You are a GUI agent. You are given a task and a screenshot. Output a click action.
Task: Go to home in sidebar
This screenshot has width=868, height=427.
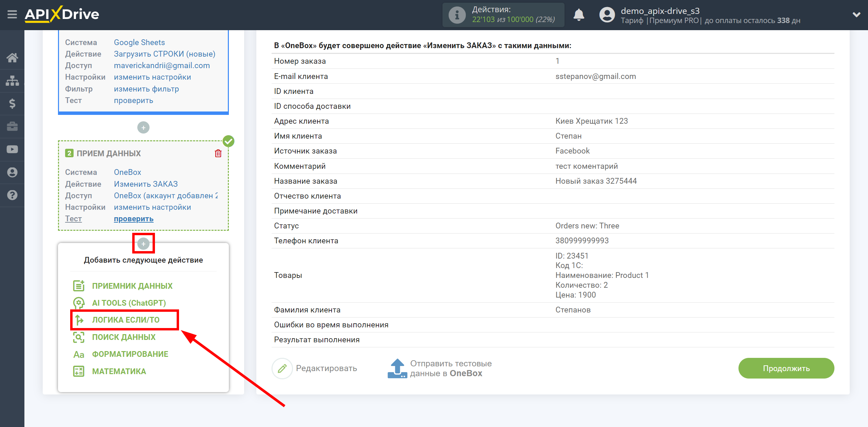[12, 58]
